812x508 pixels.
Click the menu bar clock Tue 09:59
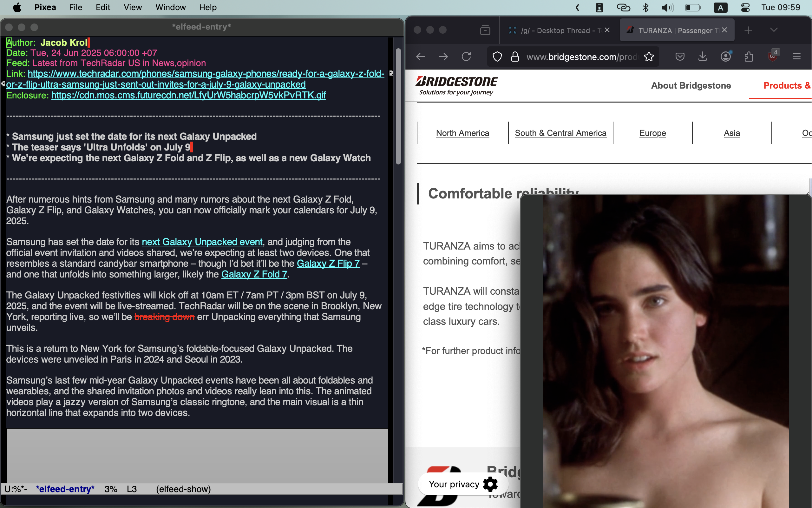pos(781,7)
